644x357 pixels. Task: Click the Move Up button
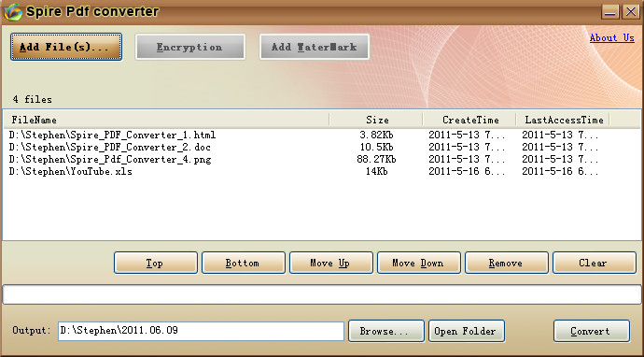click(331, 263)
